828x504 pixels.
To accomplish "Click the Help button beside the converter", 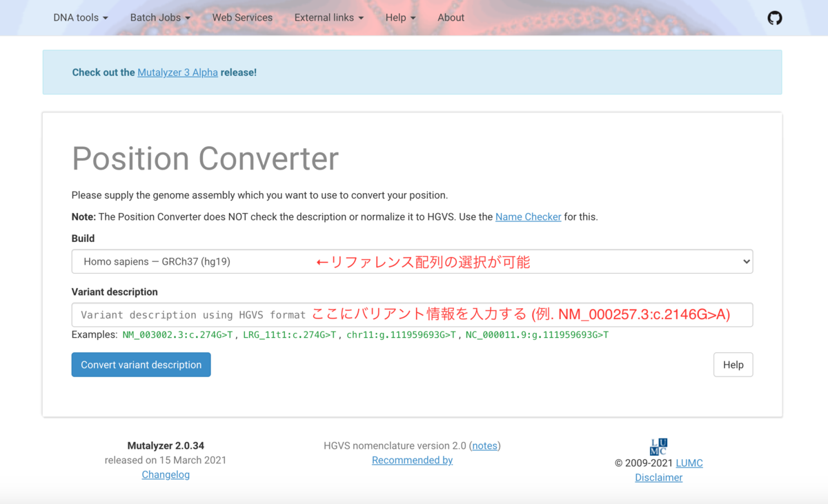I will [x=733, y=364].
